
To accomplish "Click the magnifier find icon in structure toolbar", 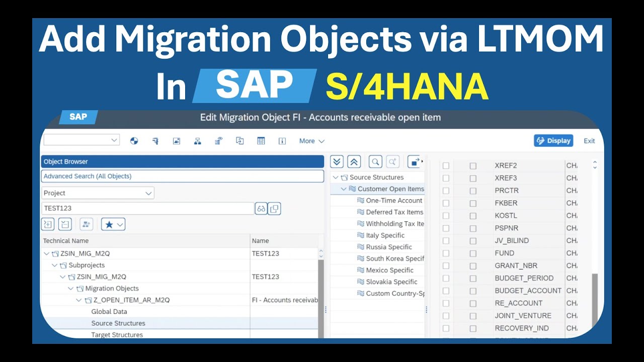I will [375, 162].
